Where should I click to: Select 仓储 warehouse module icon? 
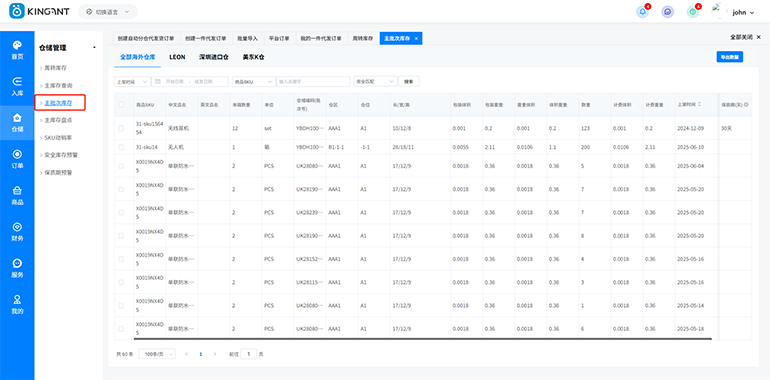coord(17,123)
